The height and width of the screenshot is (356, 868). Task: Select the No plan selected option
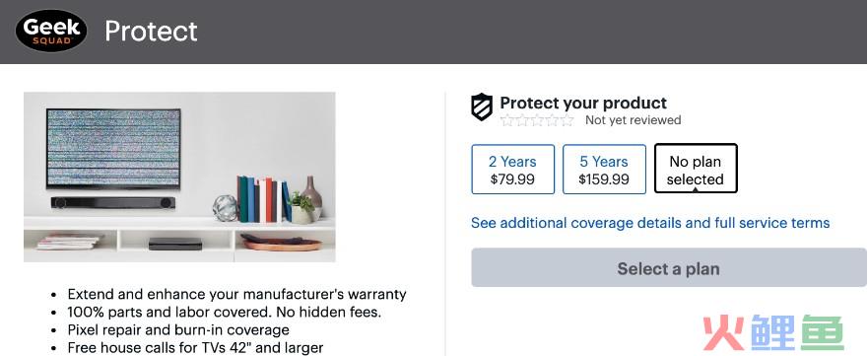[696, 169]
